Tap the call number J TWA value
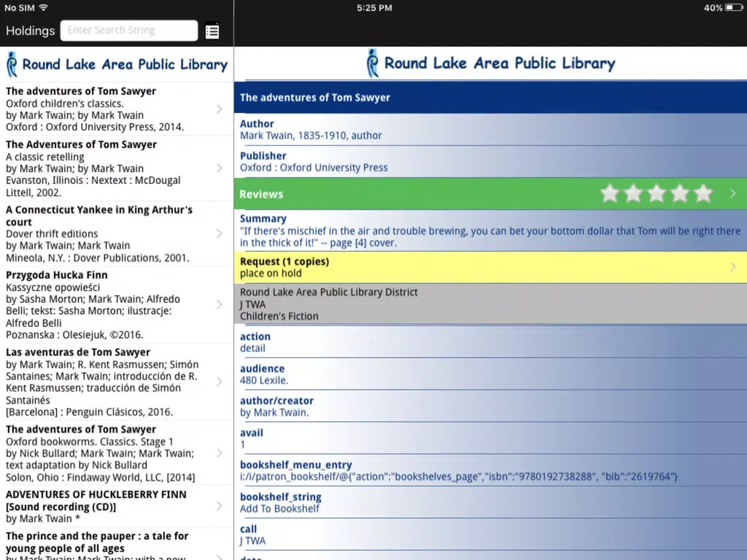This screenshot has height=560, width=747. pyautogui.click(x=253, y=541)
